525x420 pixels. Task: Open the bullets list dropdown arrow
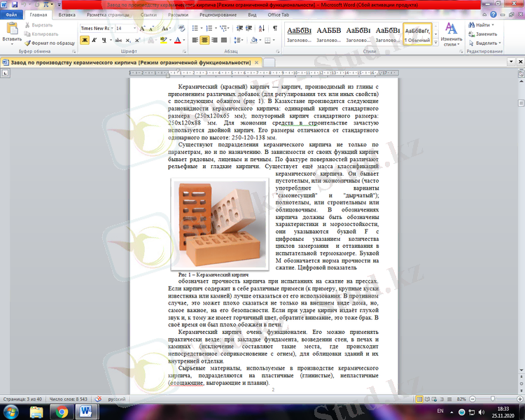201,29
